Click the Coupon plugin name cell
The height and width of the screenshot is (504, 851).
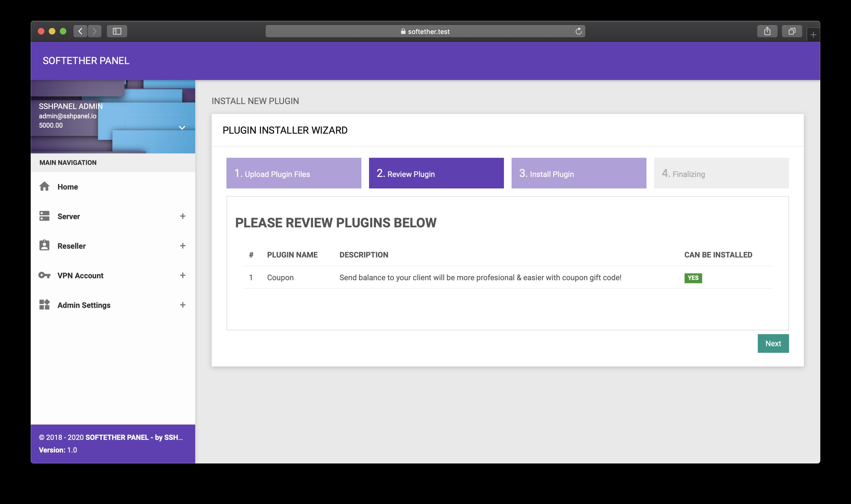280,277
